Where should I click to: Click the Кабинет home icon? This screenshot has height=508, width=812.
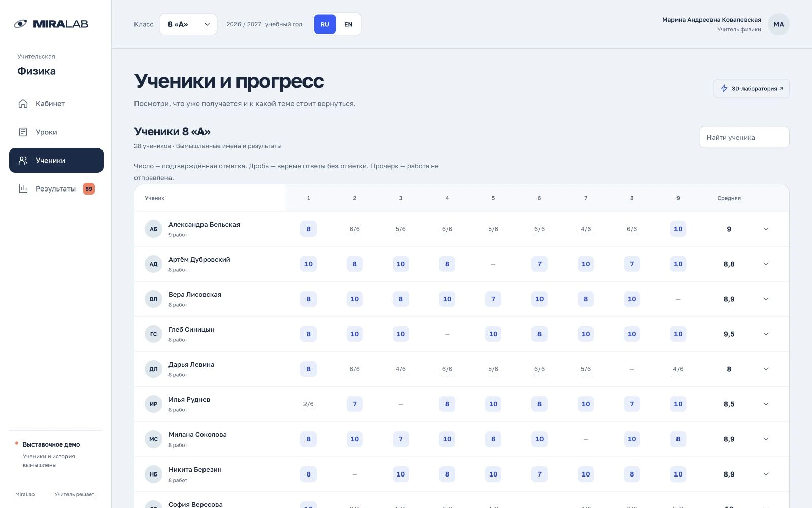coord(23,104)
